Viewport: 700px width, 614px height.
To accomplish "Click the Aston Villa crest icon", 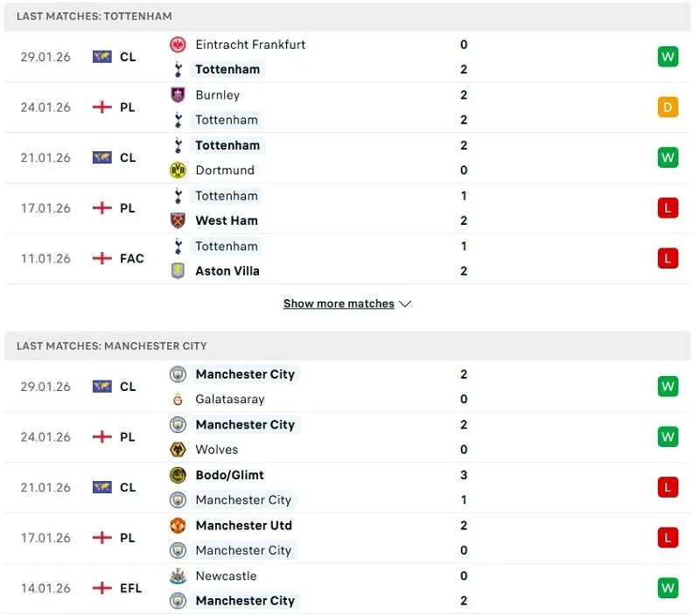I will [178, 271].
